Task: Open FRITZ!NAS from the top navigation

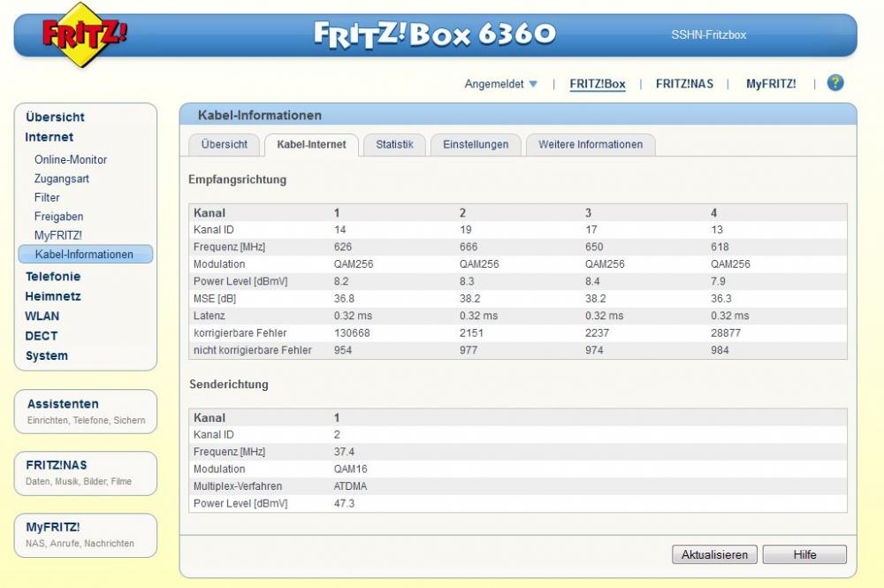Action: [x=684, y=84]
